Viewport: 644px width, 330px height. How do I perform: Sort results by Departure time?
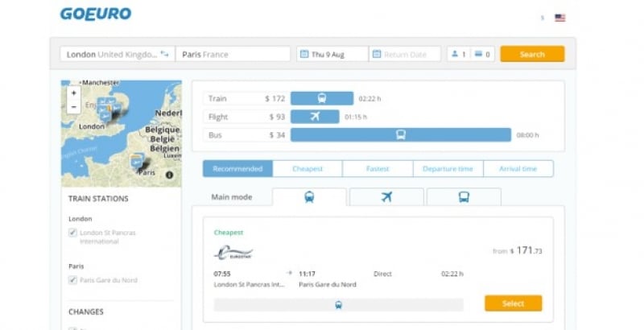[x=448, y=169]
